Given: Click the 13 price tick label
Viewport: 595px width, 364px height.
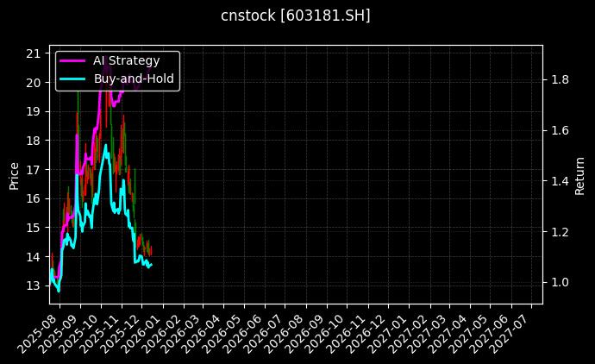Looking at the screenshot, I should [x=34, y=286].
